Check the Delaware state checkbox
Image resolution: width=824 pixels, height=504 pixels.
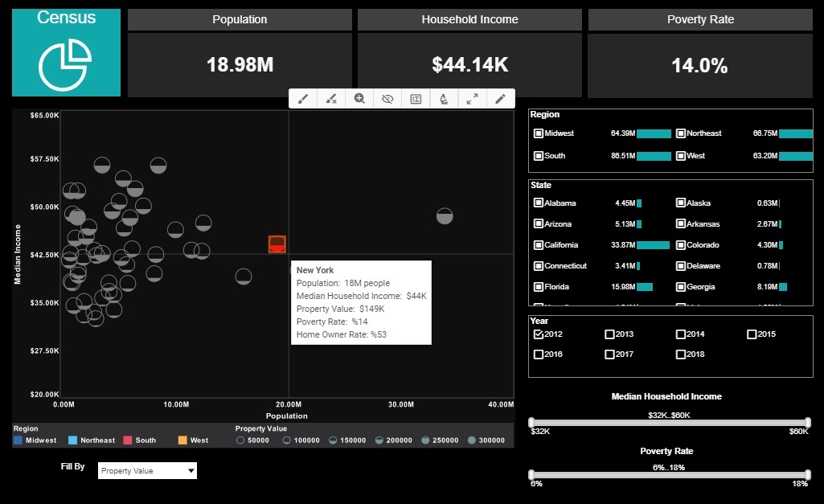(681, 266)
